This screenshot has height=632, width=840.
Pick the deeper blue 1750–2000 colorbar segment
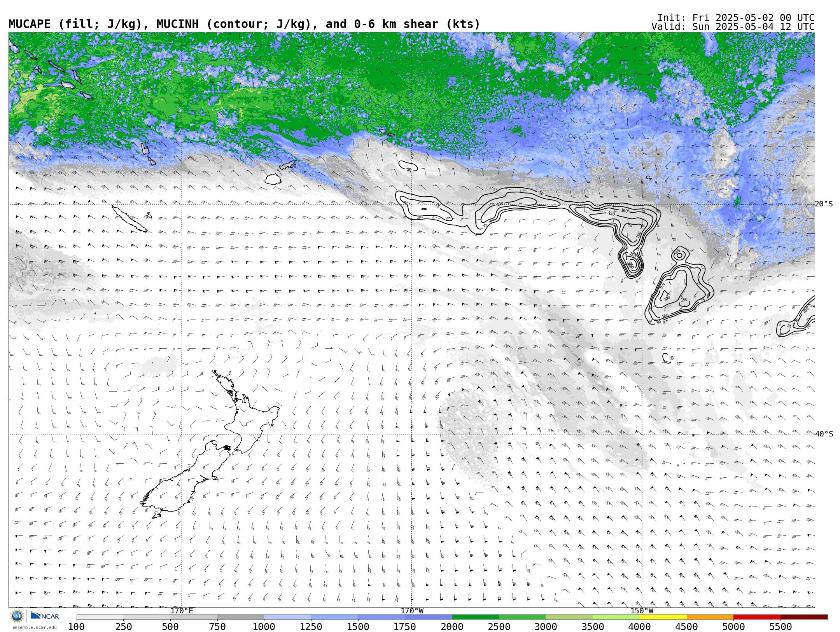pyautogui.click(x=428, y=617)
